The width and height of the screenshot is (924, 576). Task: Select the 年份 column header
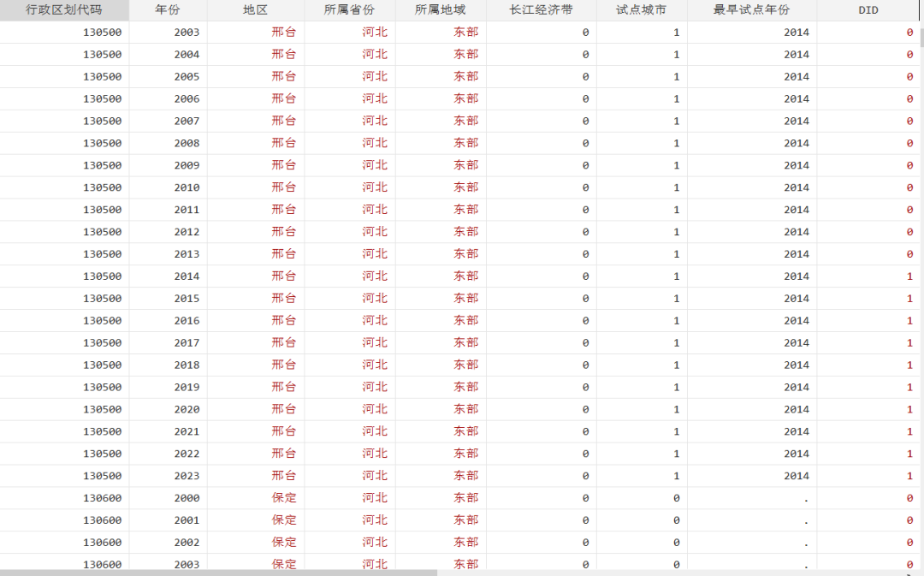click(168, 10)
